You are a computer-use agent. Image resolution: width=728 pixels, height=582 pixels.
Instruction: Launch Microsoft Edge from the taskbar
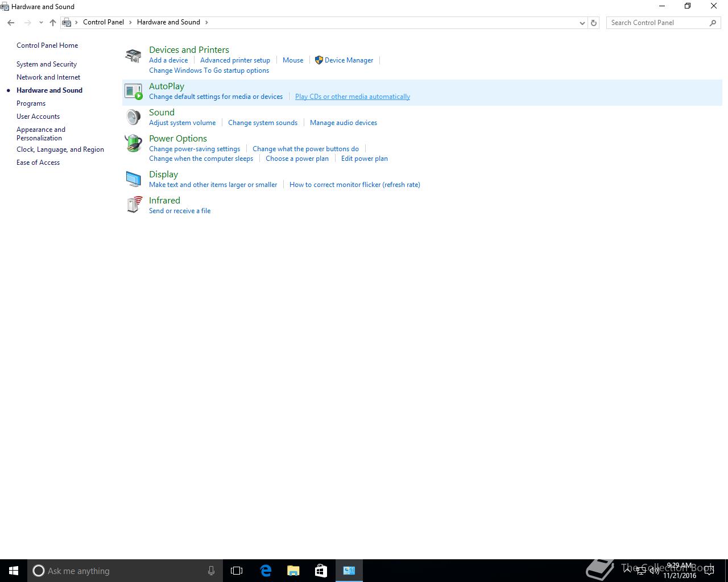[266, 571]
